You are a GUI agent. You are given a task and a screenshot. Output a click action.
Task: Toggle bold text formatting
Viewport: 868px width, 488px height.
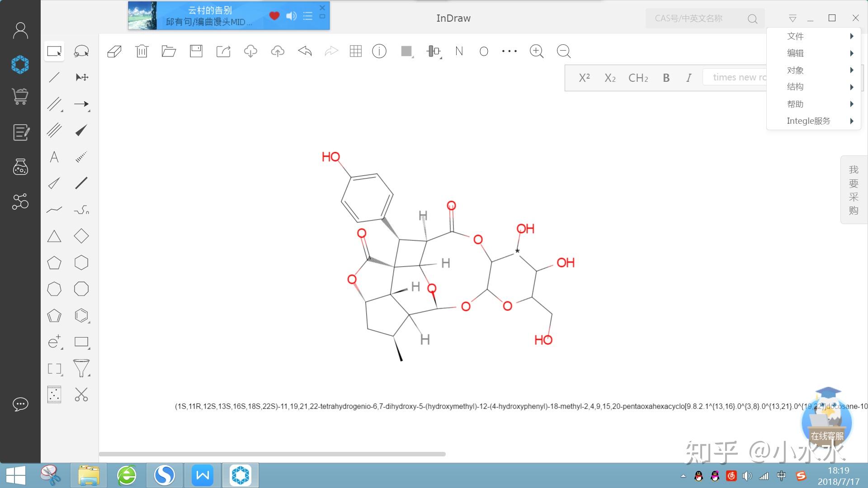tap(666, 78)
